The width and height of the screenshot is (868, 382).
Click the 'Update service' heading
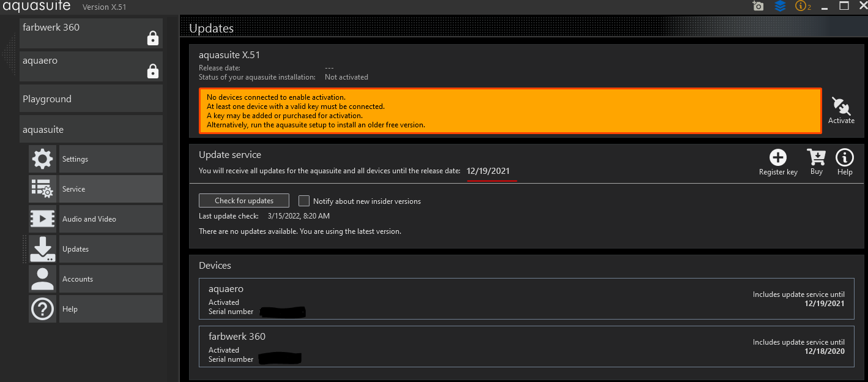pyautogui.click(x=230, y=155)
